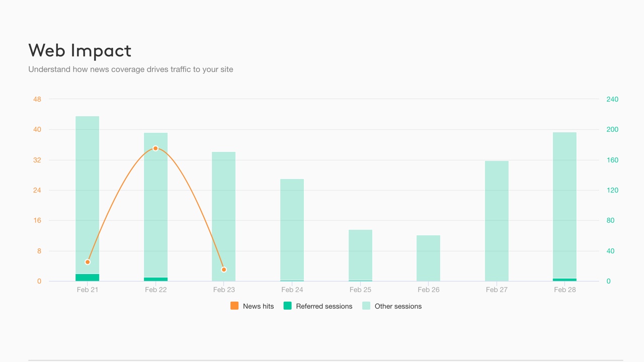
Task: Click the Feb 22 other sessions bar
Action: (x=155, y=205)
